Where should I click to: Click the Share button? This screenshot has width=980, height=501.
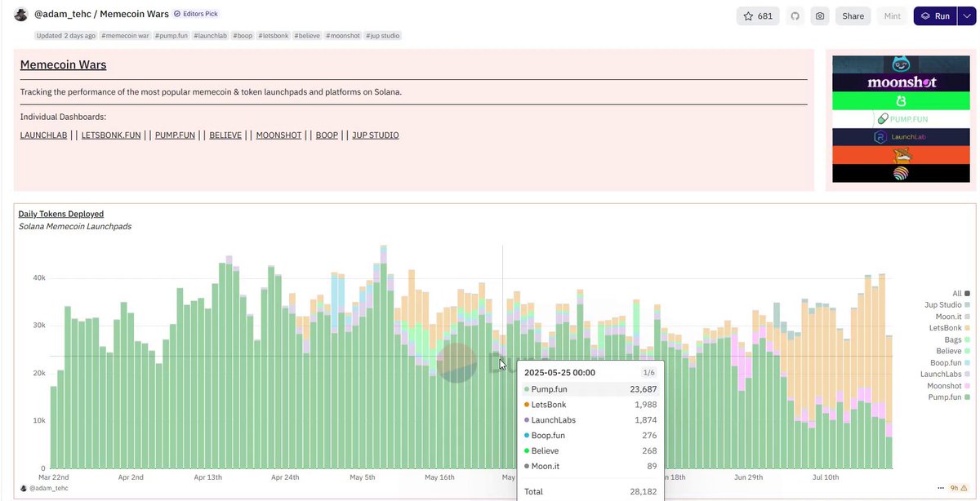pos(853,16)
